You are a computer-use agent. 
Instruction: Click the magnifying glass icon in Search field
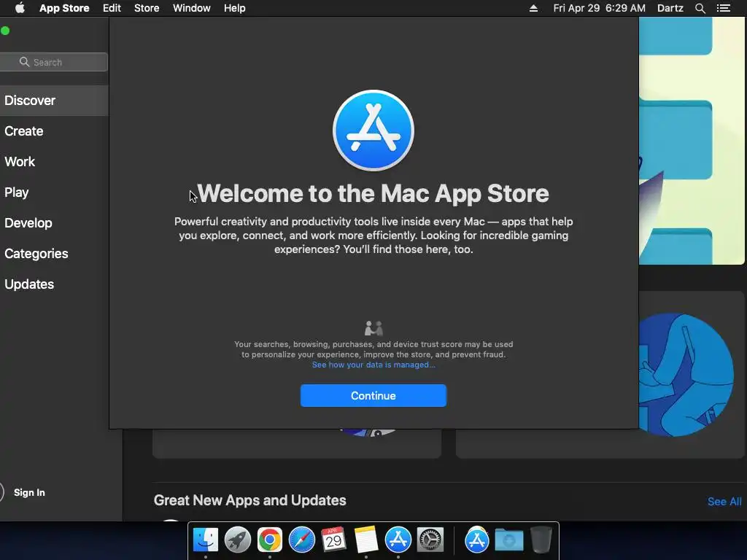tap(24, 62)
